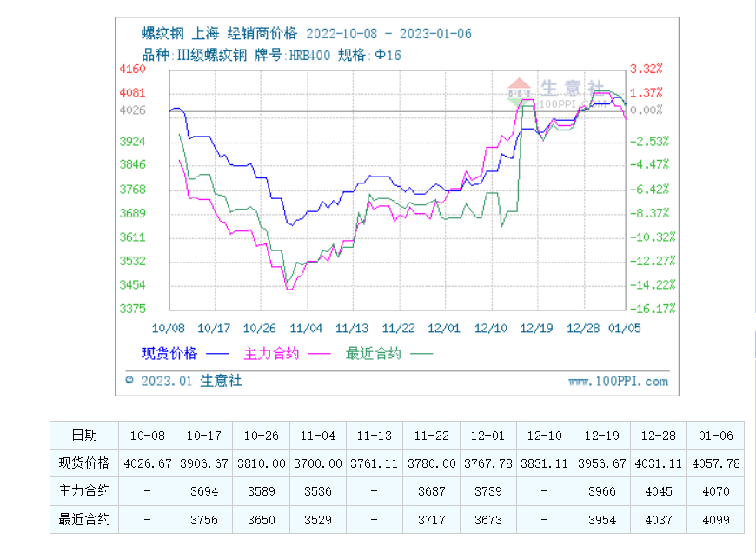Click the 01-06 date column header
Viewport: 756px width, 553px height.
tap(716, 435)
